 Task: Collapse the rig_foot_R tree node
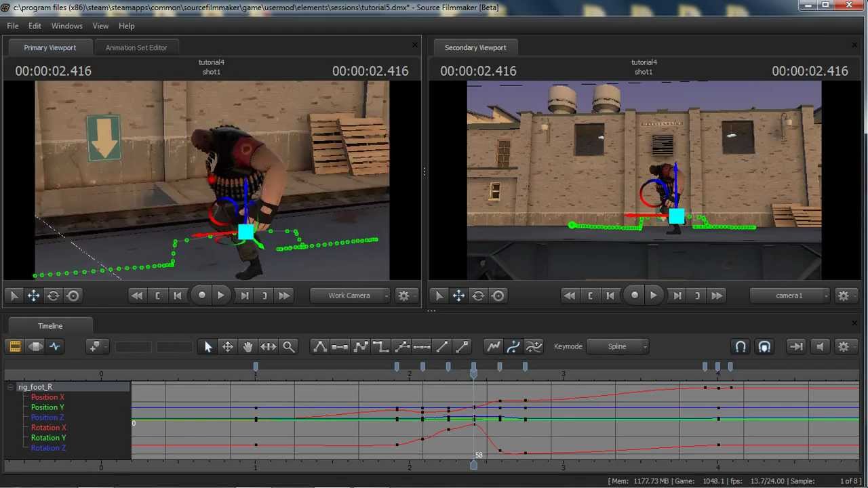[x=11, y=387]
